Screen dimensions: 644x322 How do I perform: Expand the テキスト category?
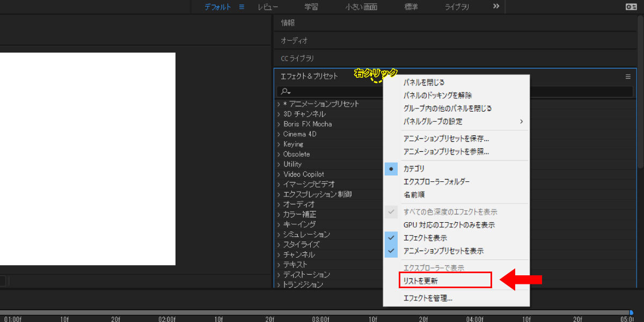click(x=279, y=265)
